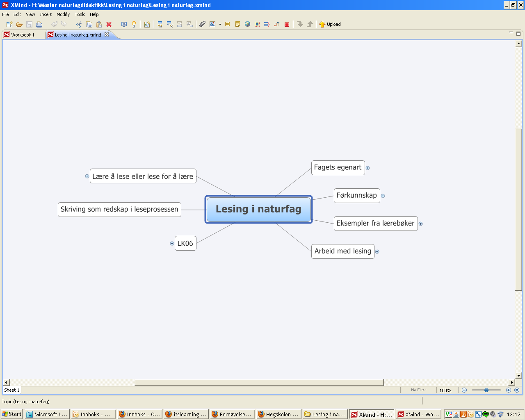Open the File menu
The height and width of the screenshot is (420, 525).
[x=5, y=14]
